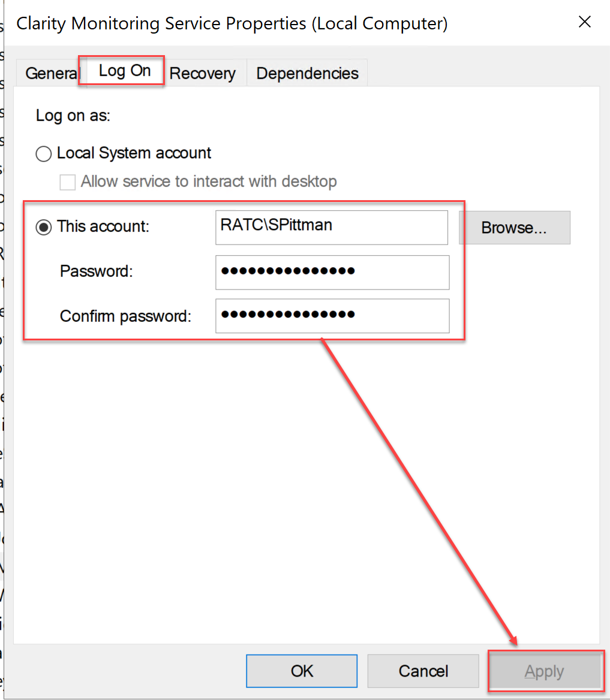This screenshot has height=700, width=610.
Task: Select the Log On tab
Action: pos(124,71)
